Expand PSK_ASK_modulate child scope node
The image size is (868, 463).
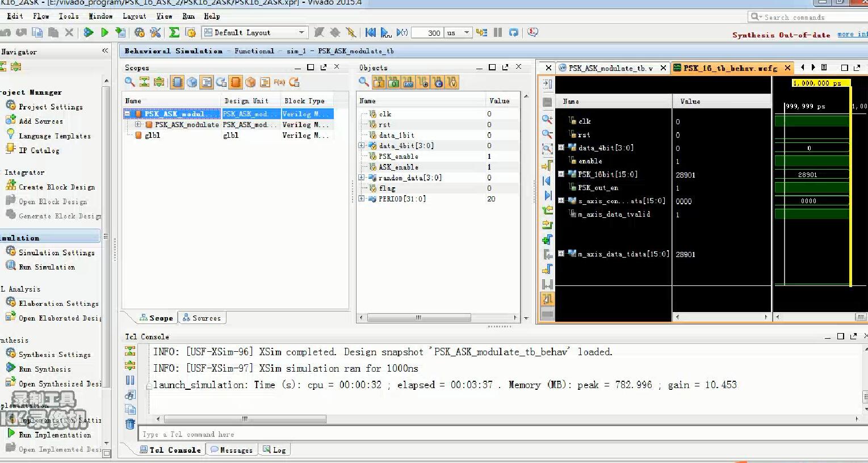tap(138, 124)
